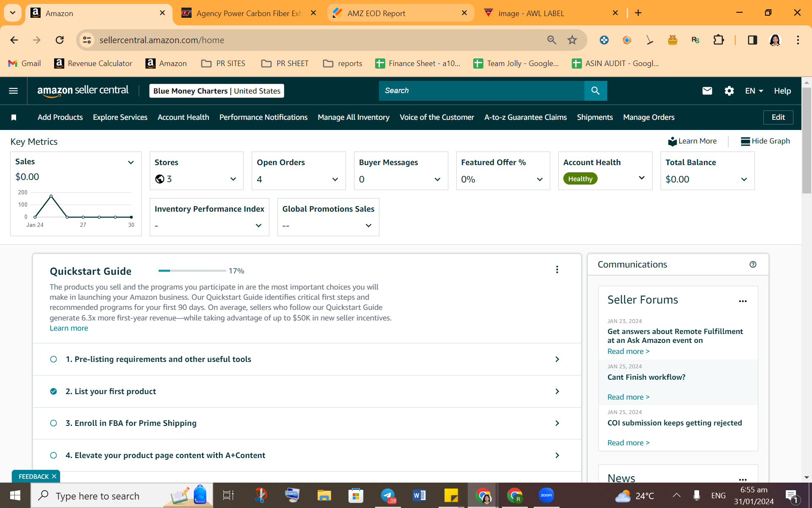Viewport: 812px width, 508px height.
Task: Click the site information icon in address bar
Action: pos(87,40)
